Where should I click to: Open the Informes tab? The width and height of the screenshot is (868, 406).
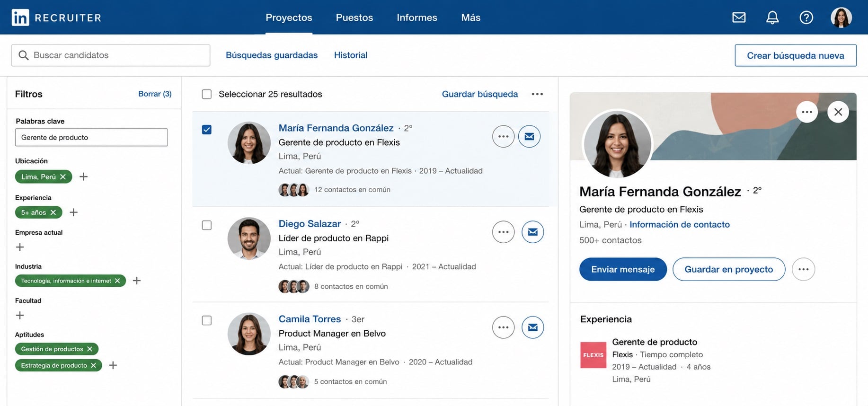click(417, 18)
